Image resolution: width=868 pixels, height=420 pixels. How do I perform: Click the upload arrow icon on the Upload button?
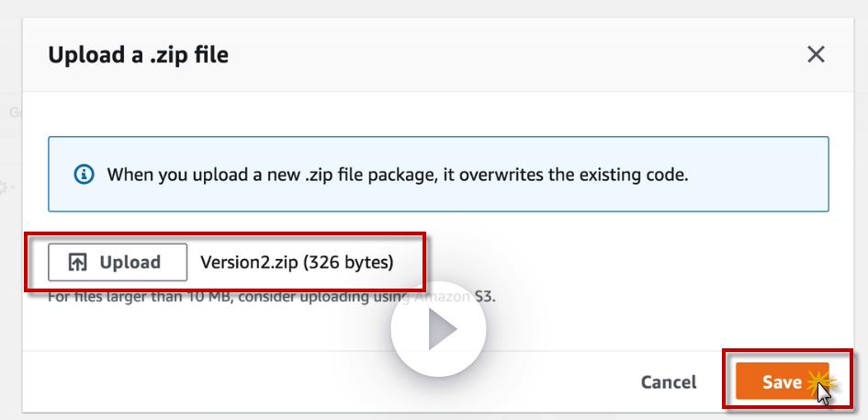pos(78,263)
